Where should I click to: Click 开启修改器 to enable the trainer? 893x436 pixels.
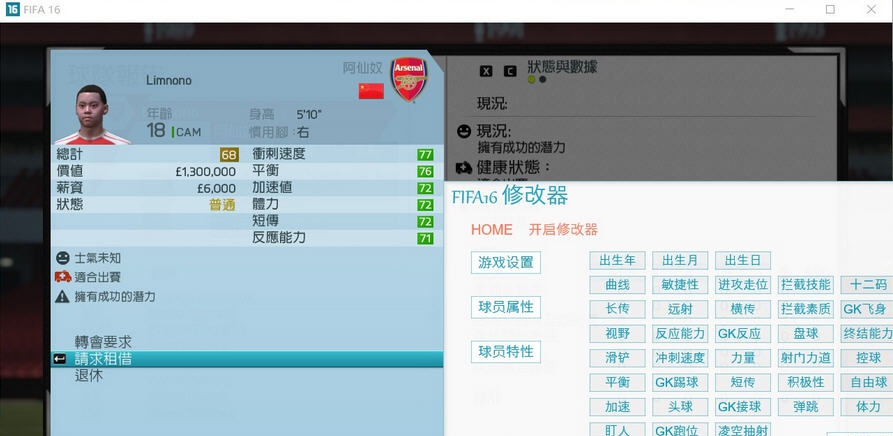[x=563, y=230]
